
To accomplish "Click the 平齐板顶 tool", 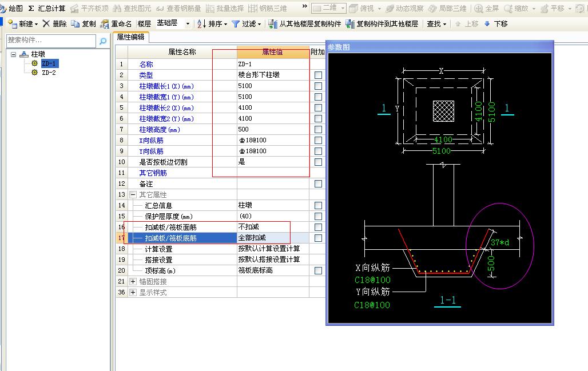I will pos(90,8).
